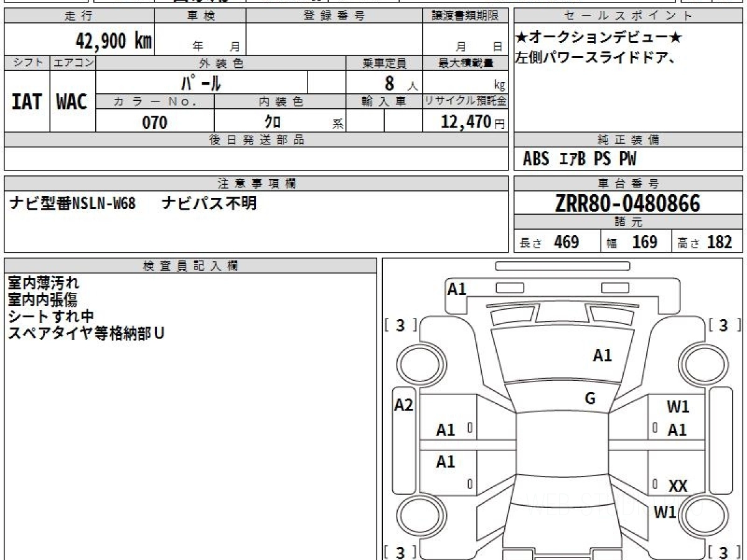Image resolution: width=747 pixels, height=560 pixels.
Task: Click the 外装色 header
Action: (x=221, y=63)
